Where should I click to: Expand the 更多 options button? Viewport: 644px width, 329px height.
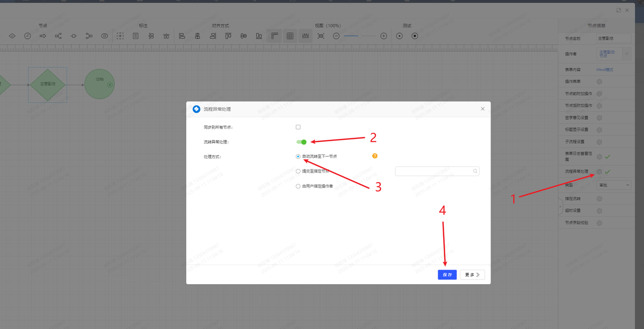pyautogui.click(x=472, y=275)
